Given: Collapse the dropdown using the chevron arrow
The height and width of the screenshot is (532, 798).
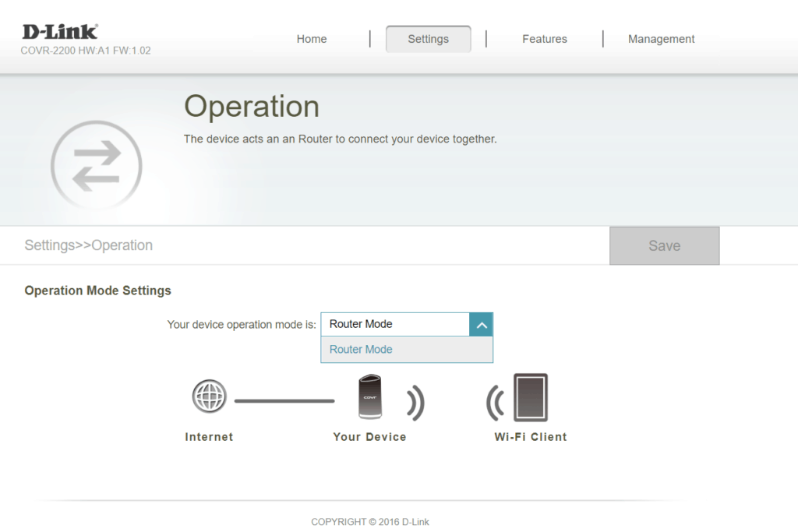Looking at the screenshot, I should coord(481,325).
